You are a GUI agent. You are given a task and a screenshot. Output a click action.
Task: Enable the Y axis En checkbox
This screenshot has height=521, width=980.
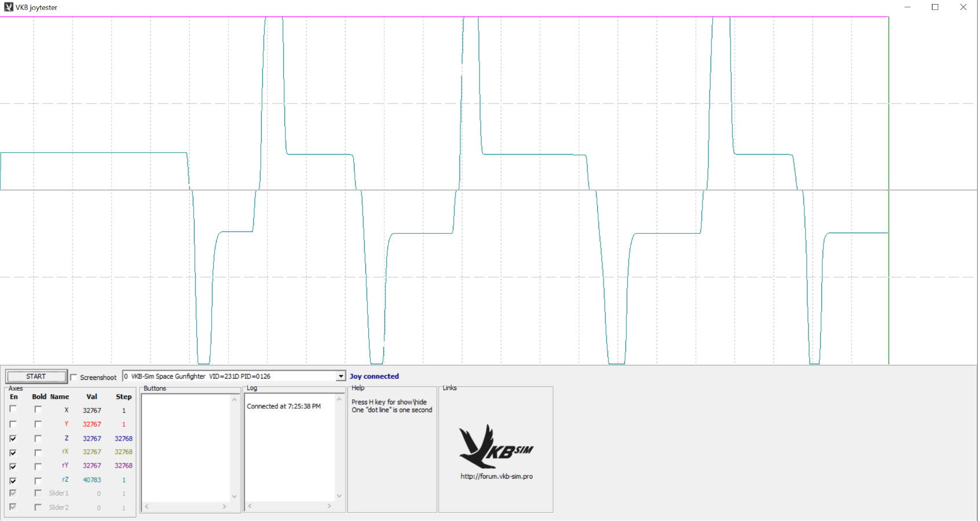(x=13, y=424)
